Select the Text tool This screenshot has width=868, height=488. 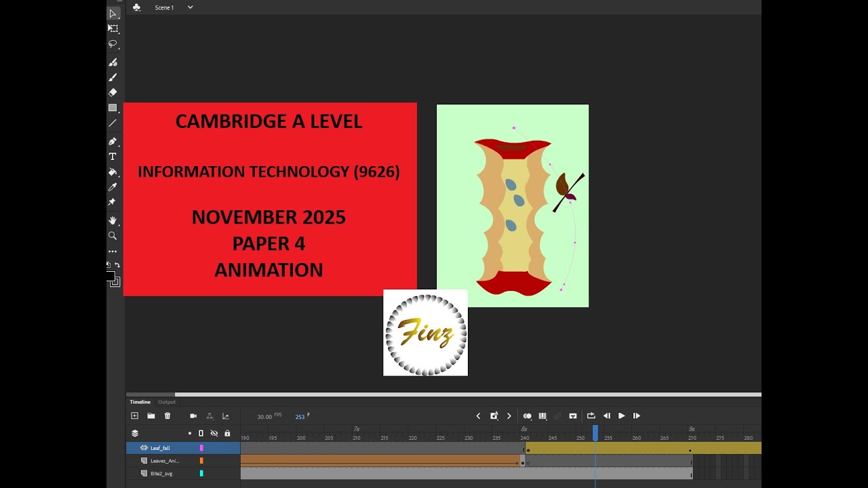tap(113, 157)
